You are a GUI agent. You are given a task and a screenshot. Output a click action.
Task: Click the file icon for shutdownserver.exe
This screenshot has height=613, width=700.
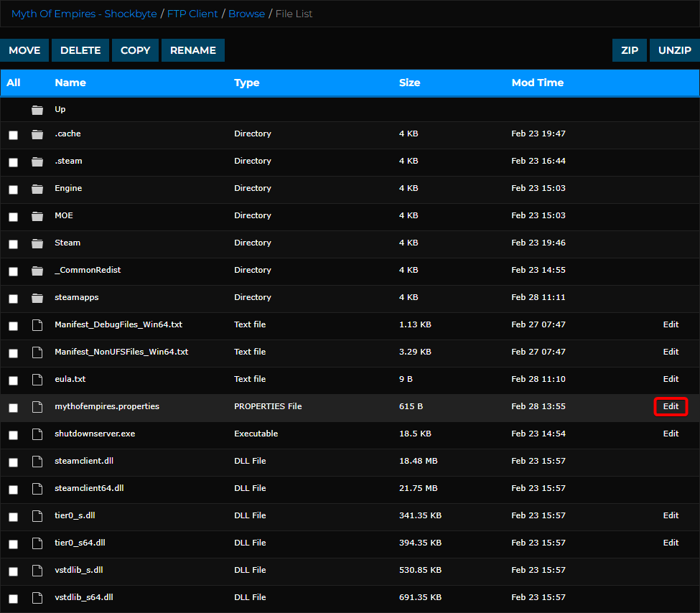[x=37, y=434]
